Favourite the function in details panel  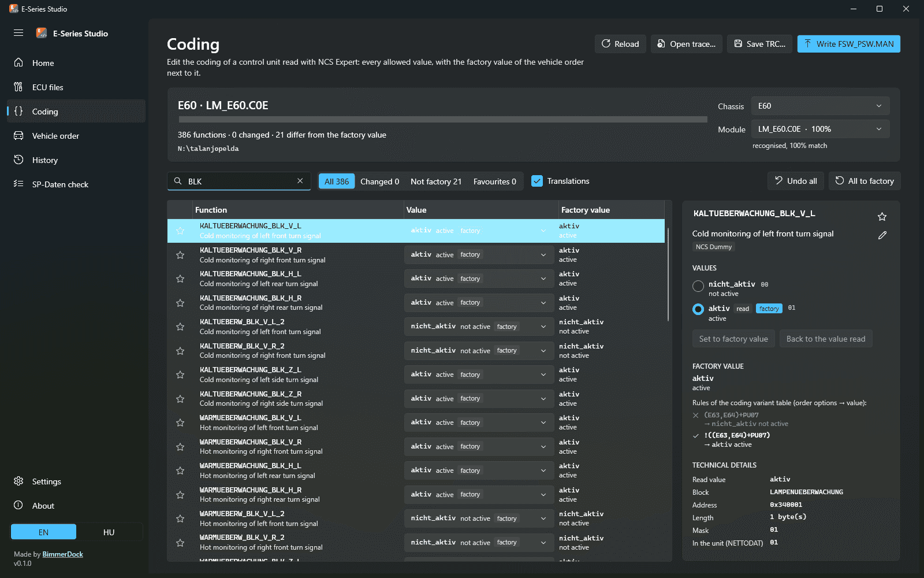(882, 217)
